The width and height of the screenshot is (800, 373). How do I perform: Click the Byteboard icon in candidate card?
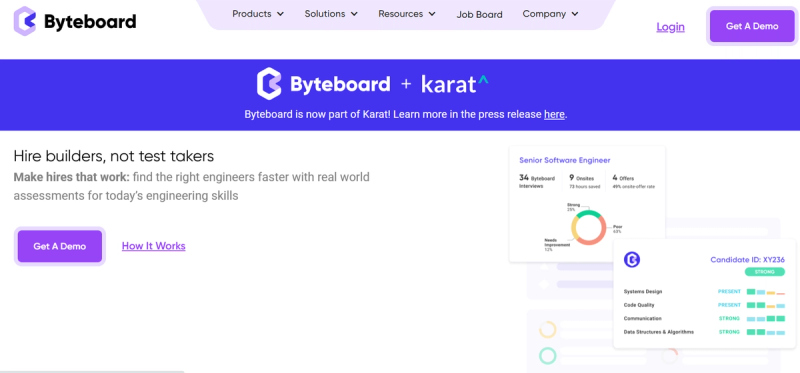632,260
